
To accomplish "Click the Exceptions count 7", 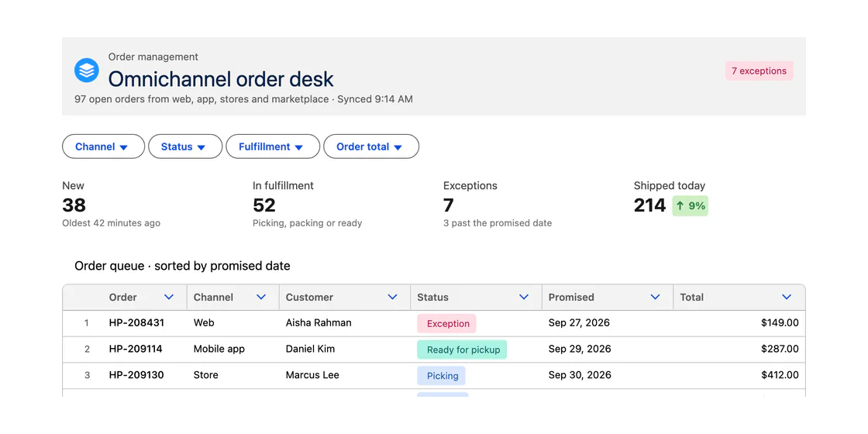I will (x=449, y=205).
